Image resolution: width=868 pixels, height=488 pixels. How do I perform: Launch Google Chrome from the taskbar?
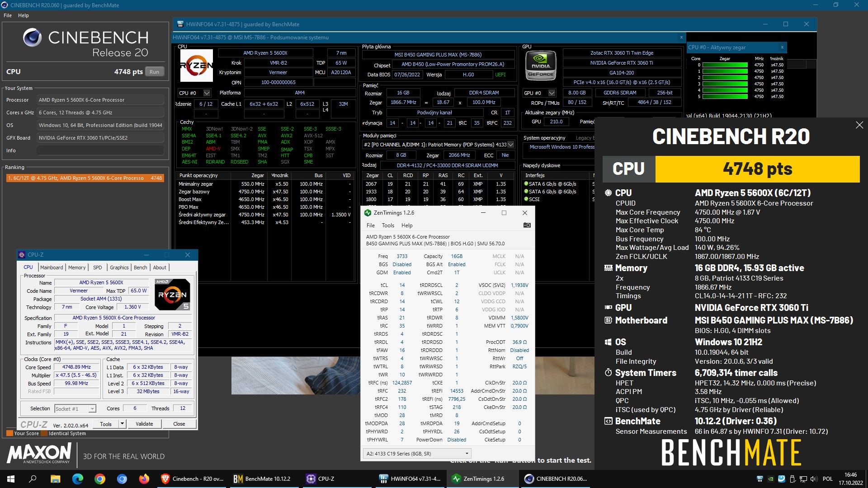pos(100,479)
